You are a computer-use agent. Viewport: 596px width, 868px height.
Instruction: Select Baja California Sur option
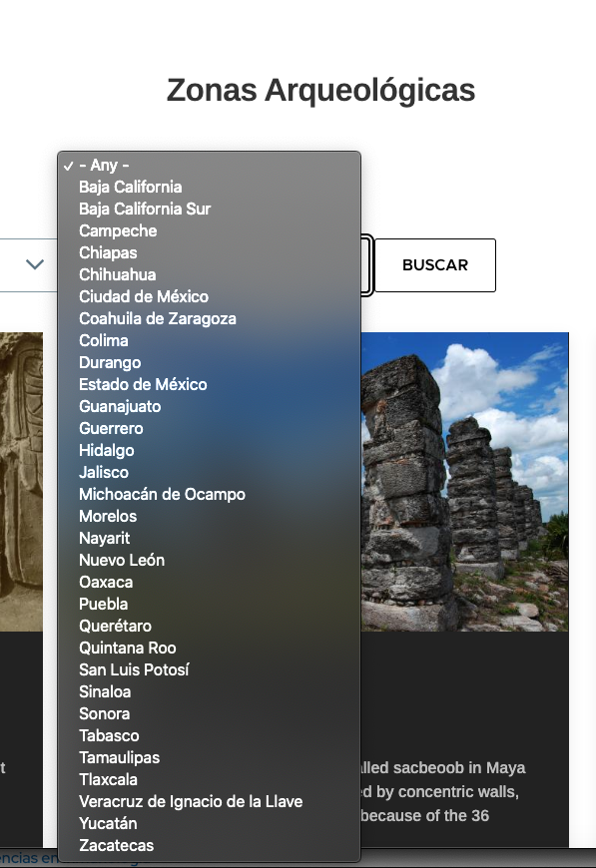point(210,209)
